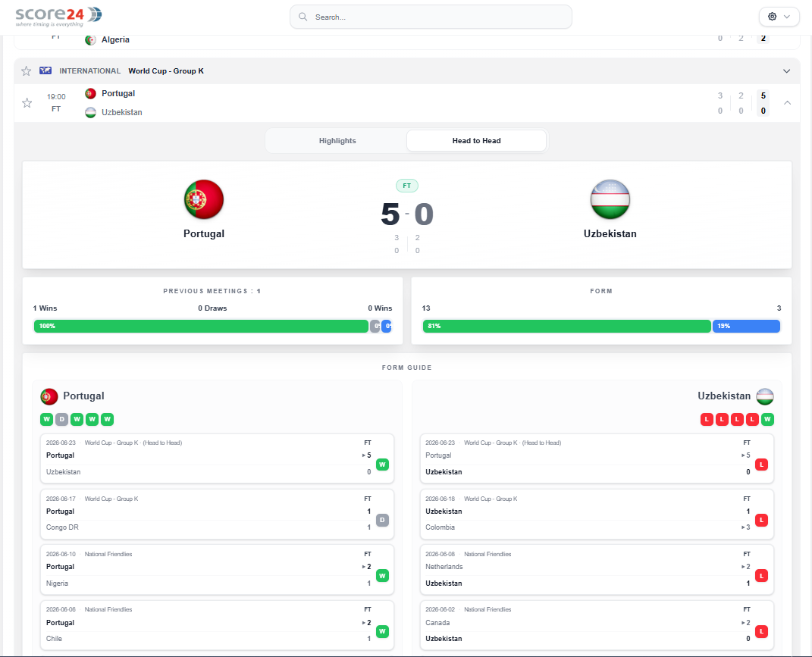Click Uzbekistan's green W form badge

[x=767, y=419]
